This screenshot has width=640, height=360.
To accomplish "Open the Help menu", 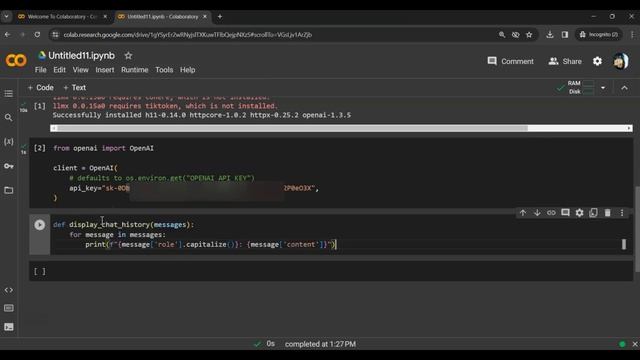I will (x=188, y=70).
